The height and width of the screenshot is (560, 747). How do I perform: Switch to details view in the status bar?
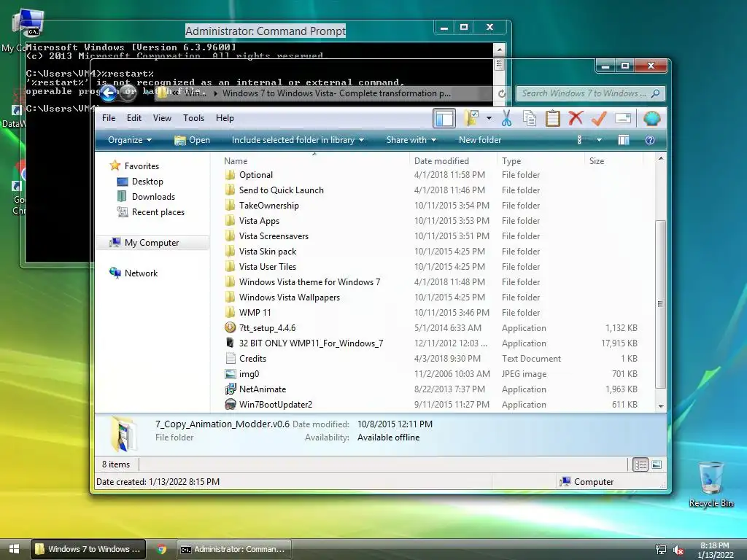pyautogui.click(x=640, y=464)
